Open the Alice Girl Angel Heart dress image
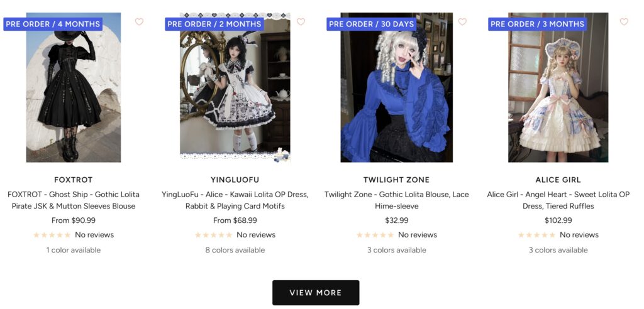Image resolution: width=644 pixels, height=309 pixels. coord(558,87)
